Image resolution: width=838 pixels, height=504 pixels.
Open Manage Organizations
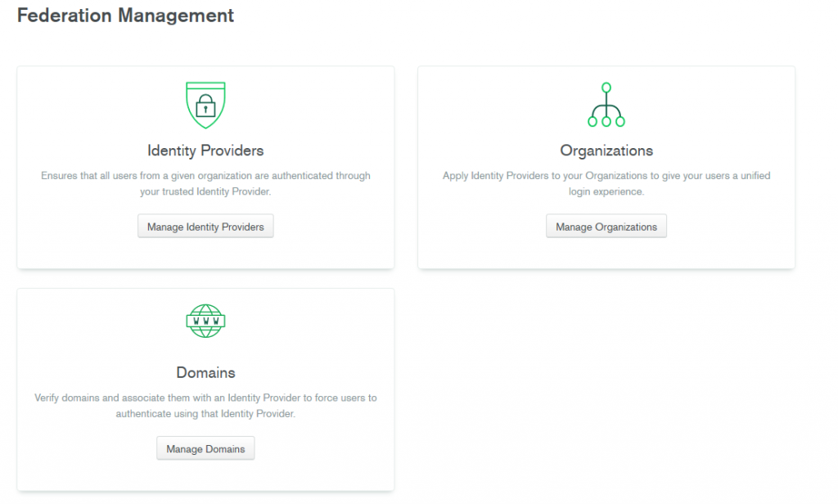coord(606,227)
